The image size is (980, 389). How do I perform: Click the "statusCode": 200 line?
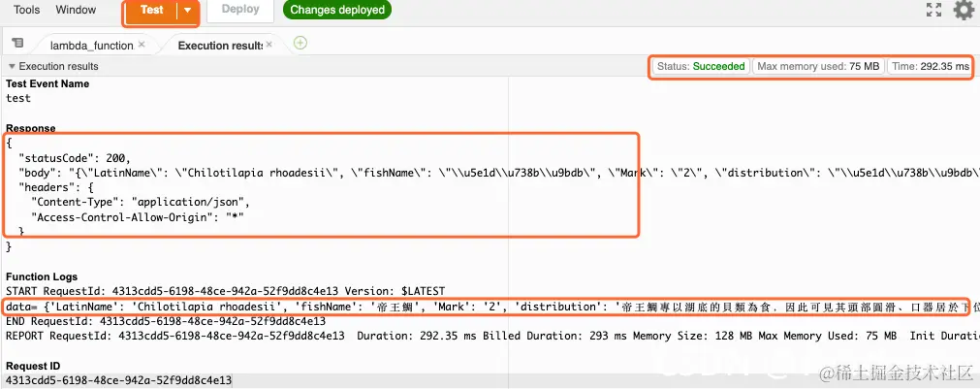tap(75, 157)
